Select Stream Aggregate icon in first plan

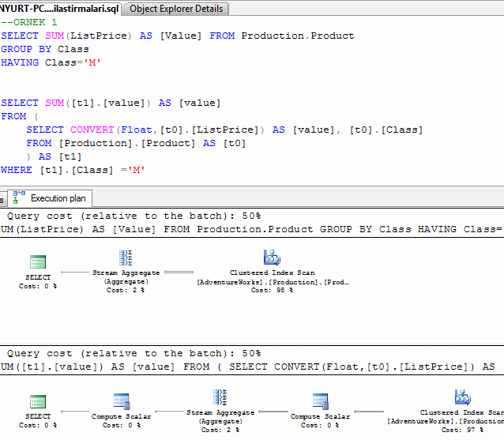(126, 258)
